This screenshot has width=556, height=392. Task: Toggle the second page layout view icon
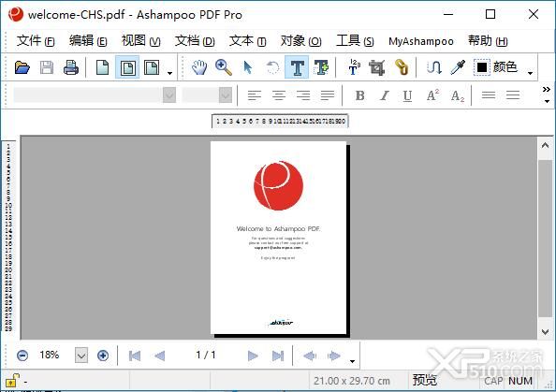(x=127, y=67)
